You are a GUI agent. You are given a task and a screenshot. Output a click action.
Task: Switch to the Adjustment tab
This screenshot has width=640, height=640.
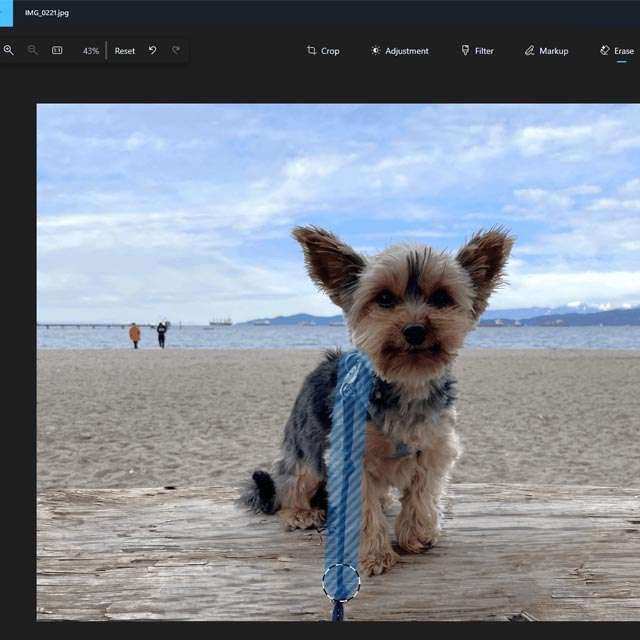[x=399, y=50]
